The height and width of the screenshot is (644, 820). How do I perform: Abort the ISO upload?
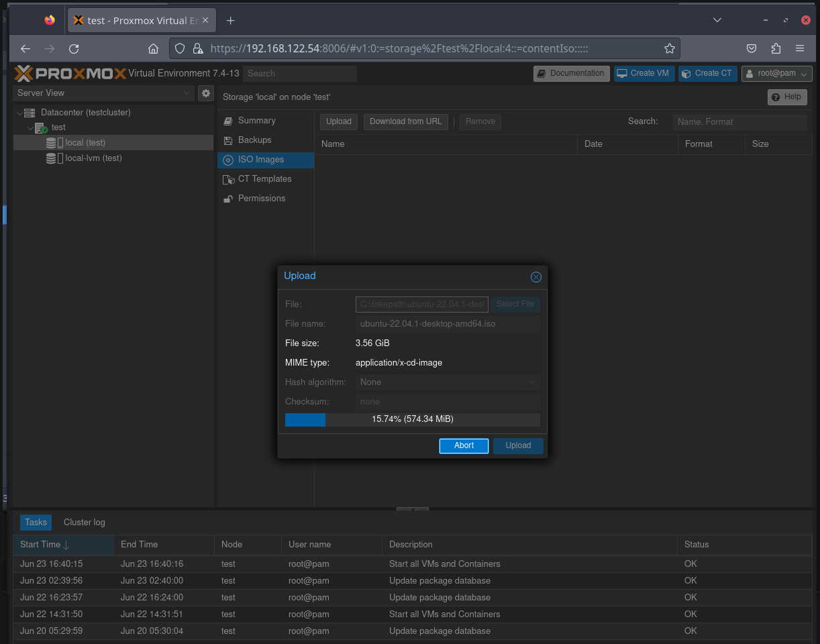(464, 445)
